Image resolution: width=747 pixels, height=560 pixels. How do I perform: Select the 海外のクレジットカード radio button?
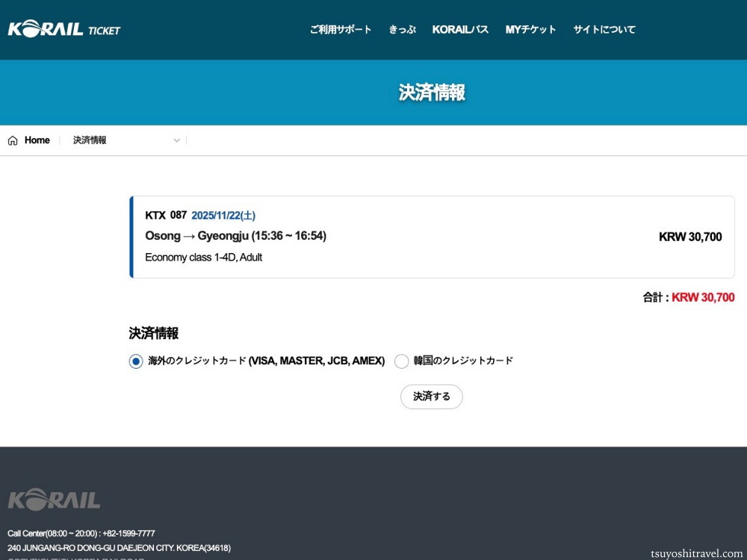(x=136, y=361)
